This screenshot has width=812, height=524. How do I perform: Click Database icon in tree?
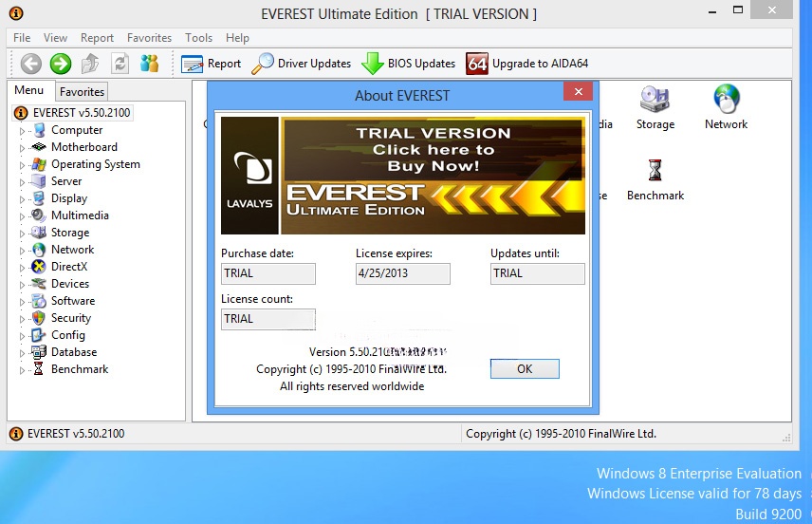point(38,352)
